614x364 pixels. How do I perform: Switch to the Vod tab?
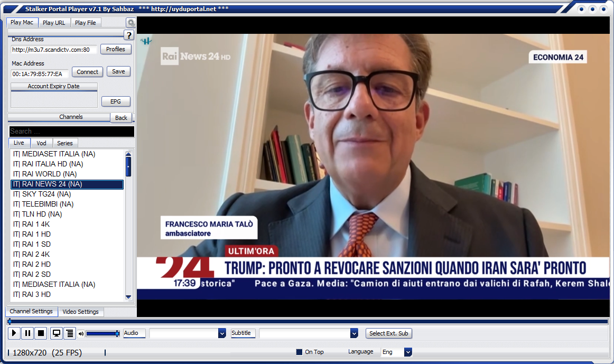(x=41, y=143)
